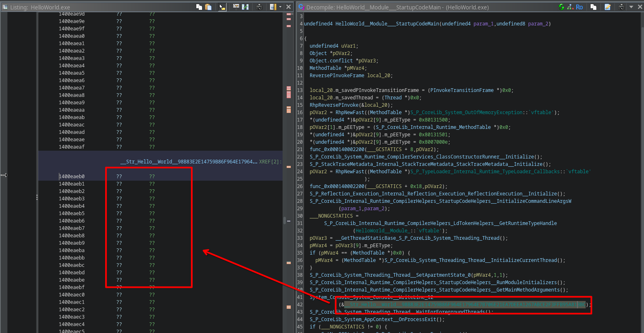Select ReversePInvokeFrame local_20 declaration

click(x=351, y=76)
